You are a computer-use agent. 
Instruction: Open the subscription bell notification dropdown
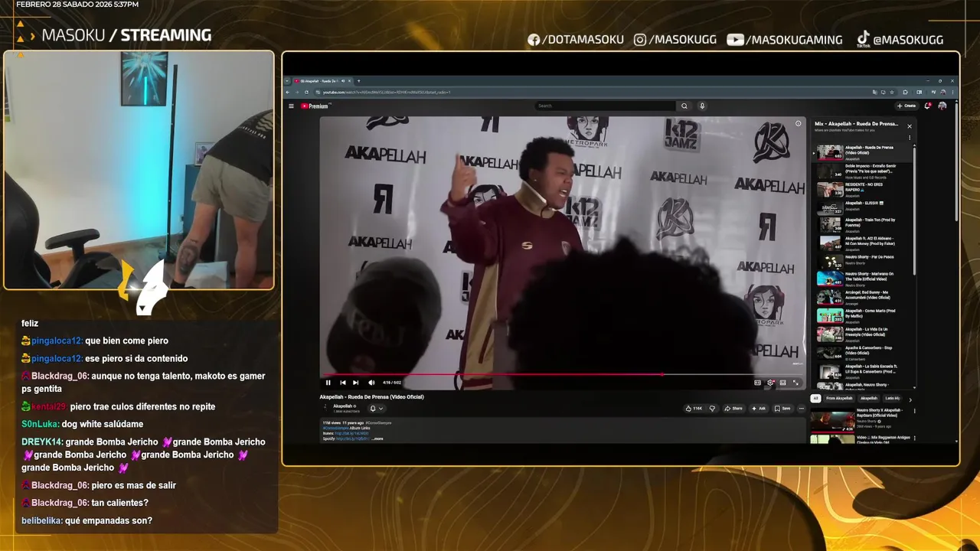(376, 409)
